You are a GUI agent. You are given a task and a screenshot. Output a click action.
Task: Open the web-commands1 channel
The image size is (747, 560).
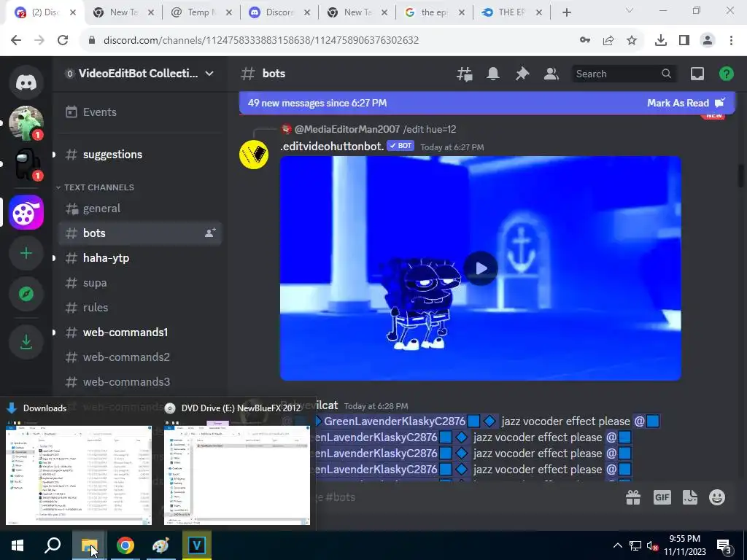140,332
